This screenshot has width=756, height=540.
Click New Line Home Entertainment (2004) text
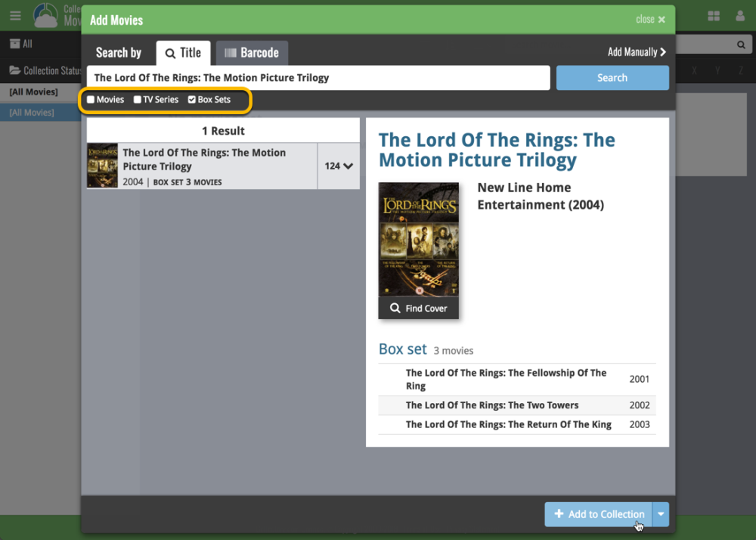[541, 196]
